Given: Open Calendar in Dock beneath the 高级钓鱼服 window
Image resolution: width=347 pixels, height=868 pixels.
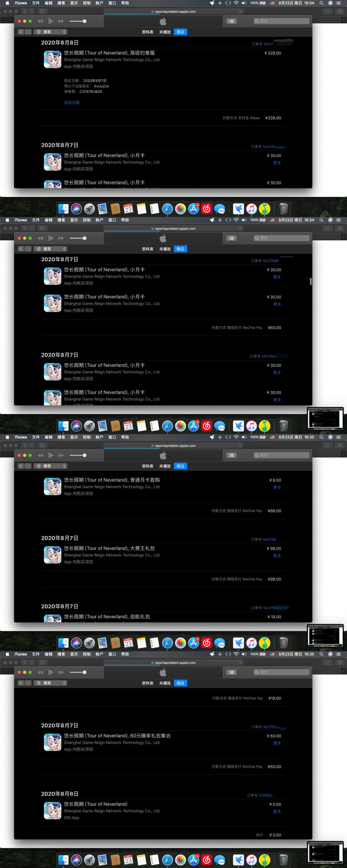Looking at the screenshot, I should tap(128, 209).
